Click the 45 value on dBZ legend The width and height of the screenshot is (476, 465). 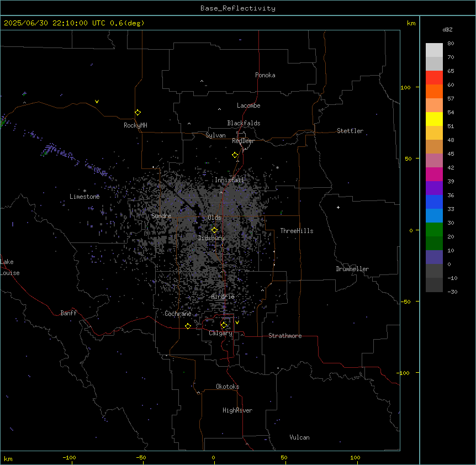click(x=451, y=154)
